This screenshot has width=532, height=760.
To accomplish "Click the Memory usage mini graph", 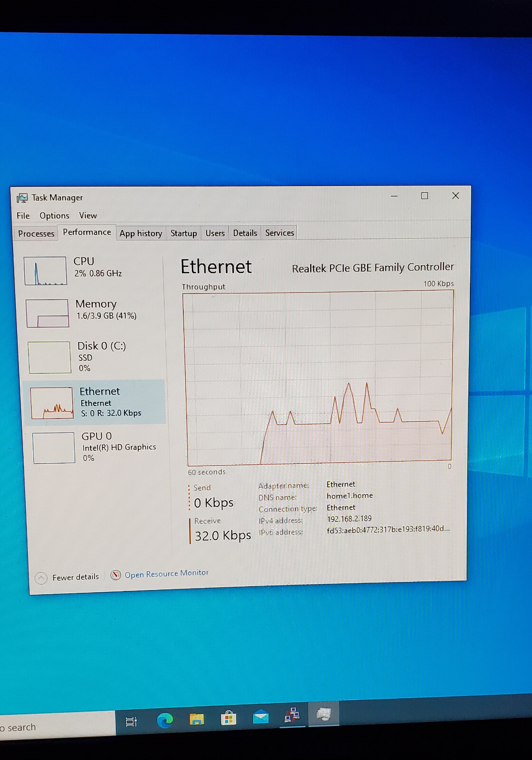I will [x=47, y=313].
